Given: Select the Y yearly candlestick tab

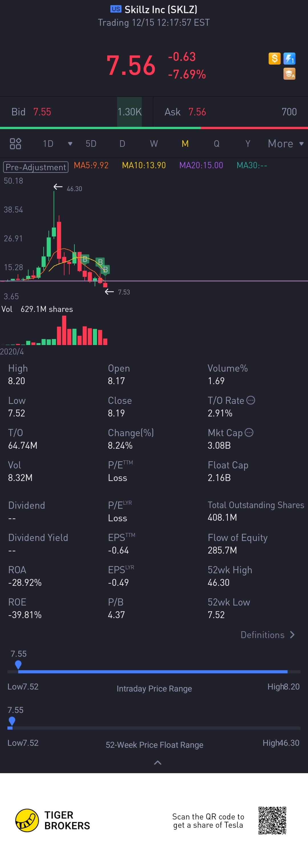Looking at the screenshot, I should 248,144.
